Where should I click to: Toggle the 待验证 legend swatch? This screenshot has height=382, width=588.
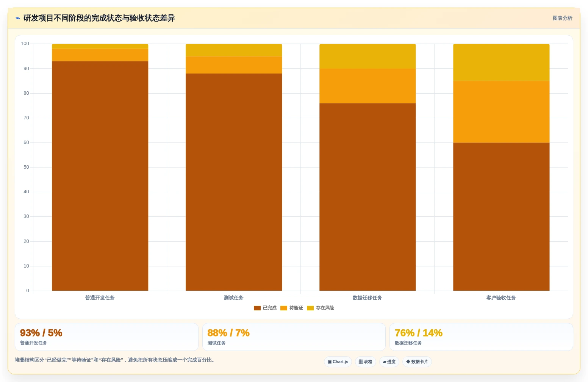[x=284, y=308]
